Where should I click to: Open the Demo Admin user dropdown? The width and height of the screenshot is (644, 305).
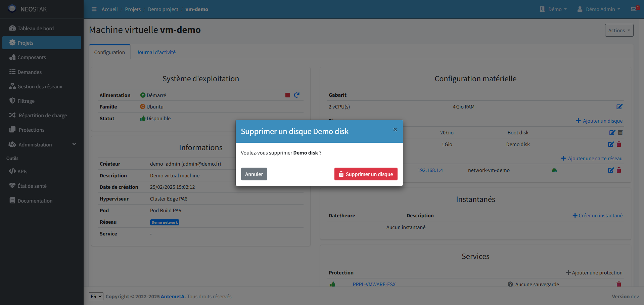pos(598,9)
